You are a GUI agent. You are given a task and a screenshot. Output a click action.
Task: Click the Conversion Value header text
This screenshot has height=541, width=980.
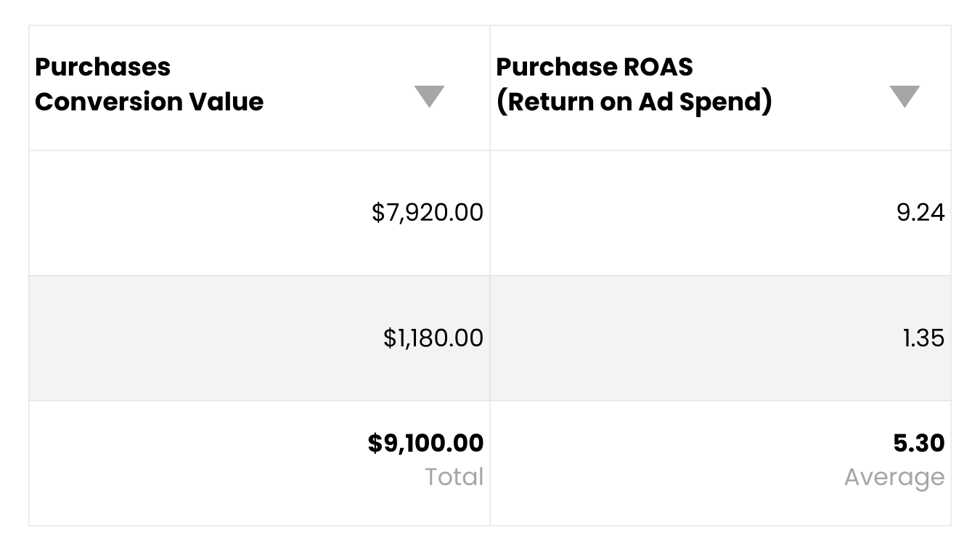coord(149,102)
